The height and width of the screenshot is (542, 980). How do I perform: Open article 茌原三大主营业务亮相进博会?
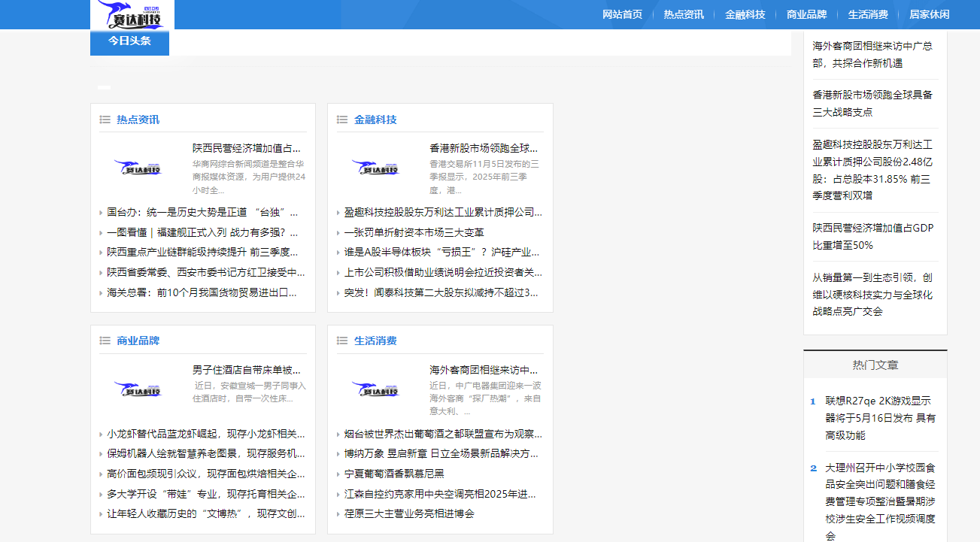(409, 513)
